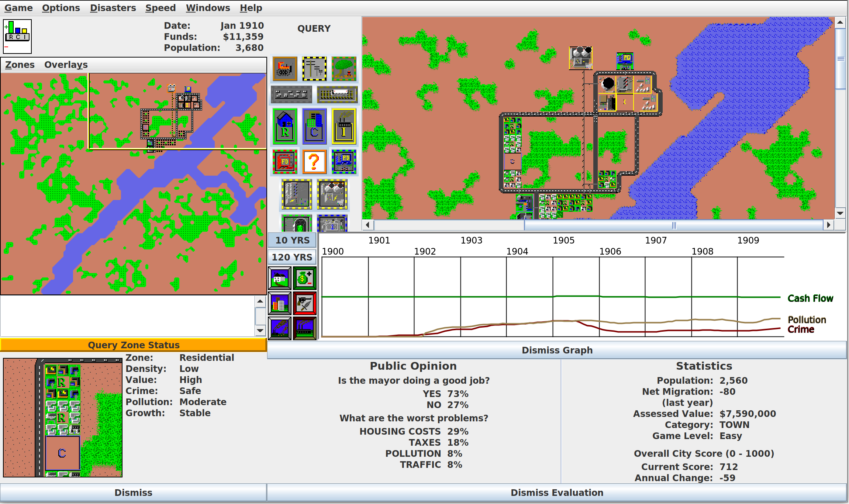The width and height of the screenshot is (849, 504).
Task: Click map horizontal scrollbar left arrow
Action: pyautogui.click(x=368, y=225)
